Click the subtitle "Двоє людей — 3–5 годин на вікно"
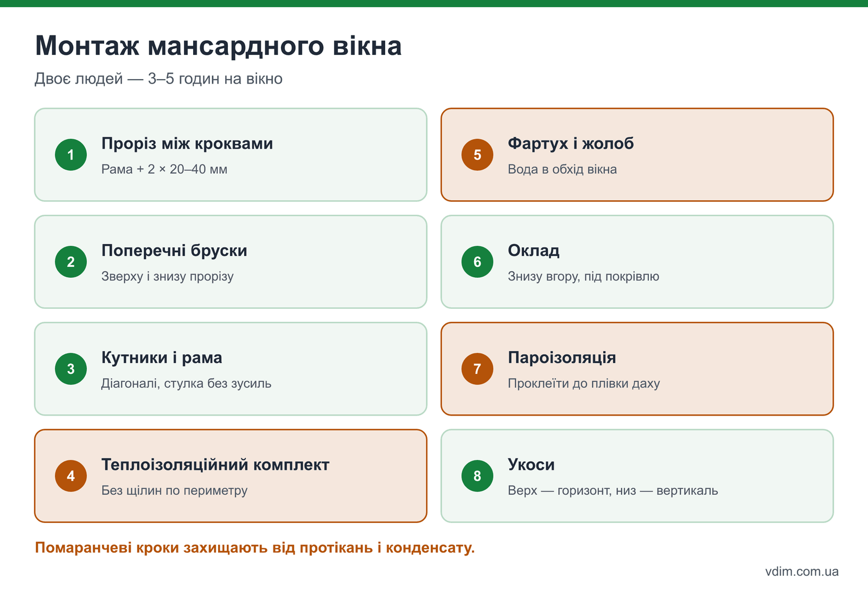The image size is (868, 593). 158,79
